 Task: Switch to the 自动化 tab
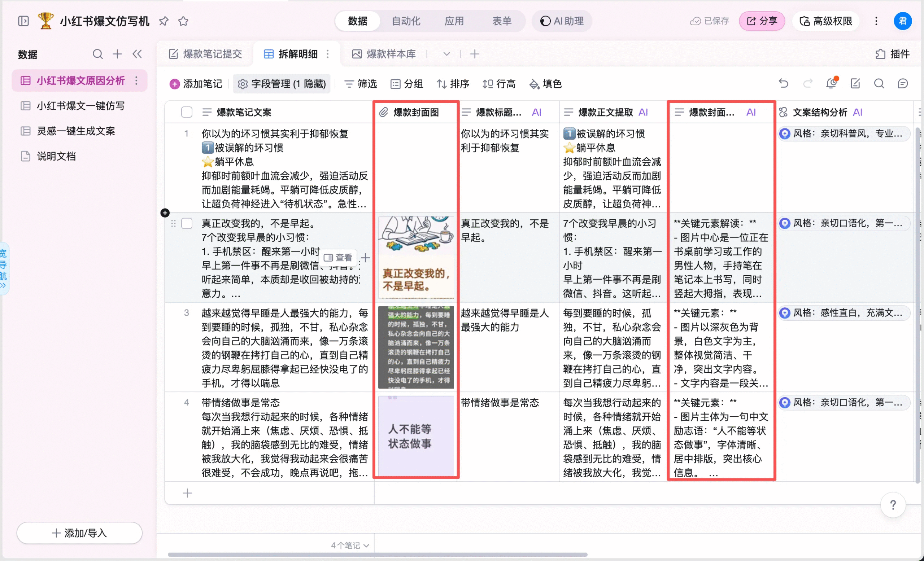point(406,21)
